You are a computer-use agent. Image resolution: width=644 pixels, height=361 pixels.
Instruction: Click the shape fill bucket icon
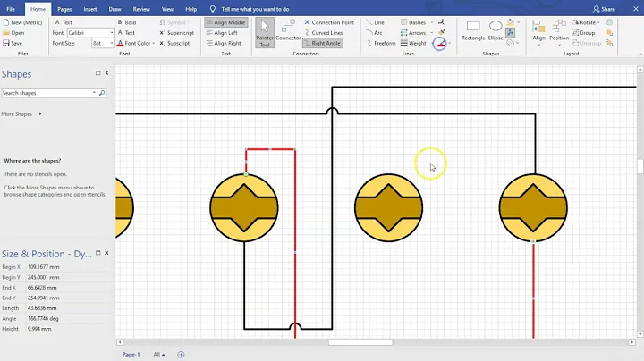[x=511, y=22]
